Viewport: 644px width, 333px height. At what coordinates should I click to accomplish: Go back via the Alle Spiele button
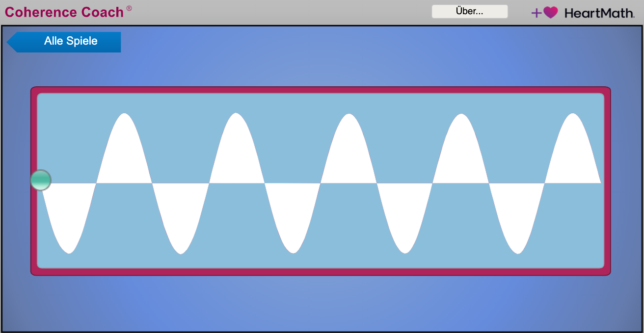point(64,42)
